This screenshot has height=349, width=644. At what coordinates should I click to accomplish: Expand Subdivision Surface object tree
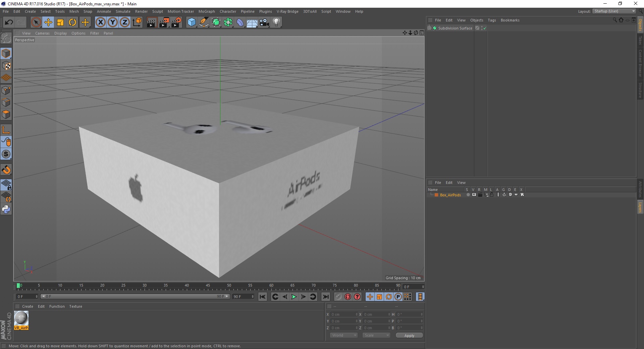(429, 28)
